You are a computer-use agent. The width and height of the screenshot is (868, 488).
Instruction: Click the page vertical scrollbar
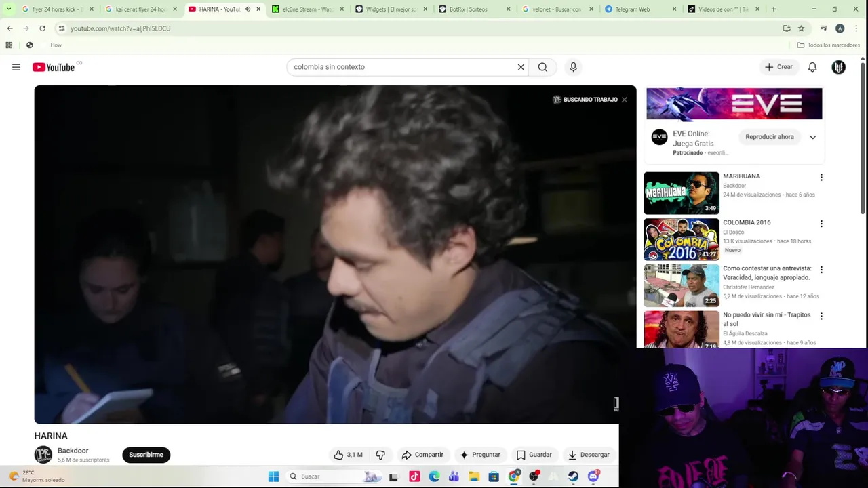(x=863, y=139)
